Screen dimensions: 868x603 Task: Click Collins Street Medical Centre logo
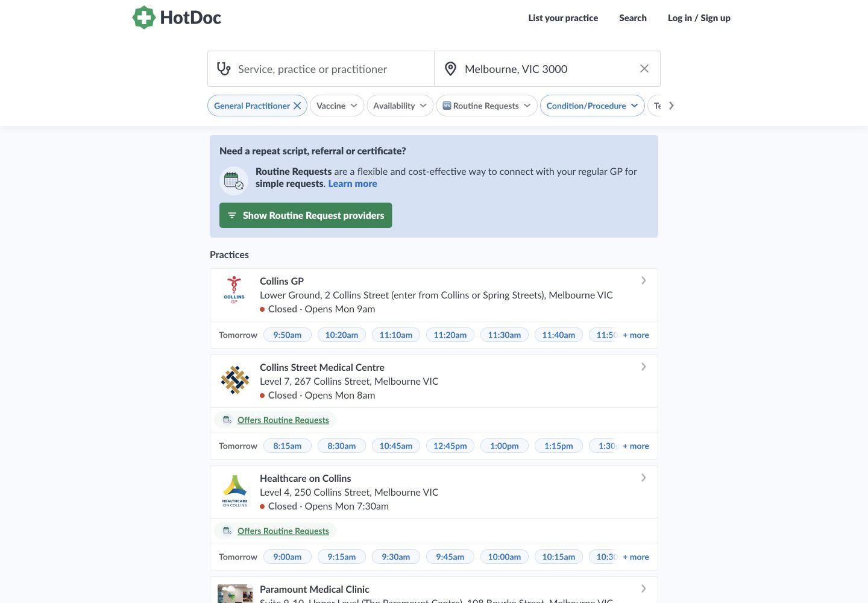pyautogui.click(x=234, y=380)
